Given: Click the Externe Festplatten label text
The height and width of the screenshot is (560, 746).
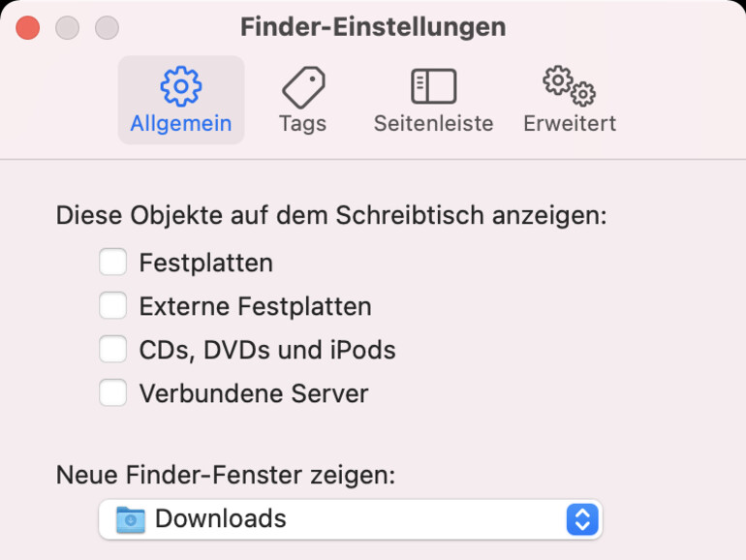Looking at the screenshot, I should [x=255, y=307].
